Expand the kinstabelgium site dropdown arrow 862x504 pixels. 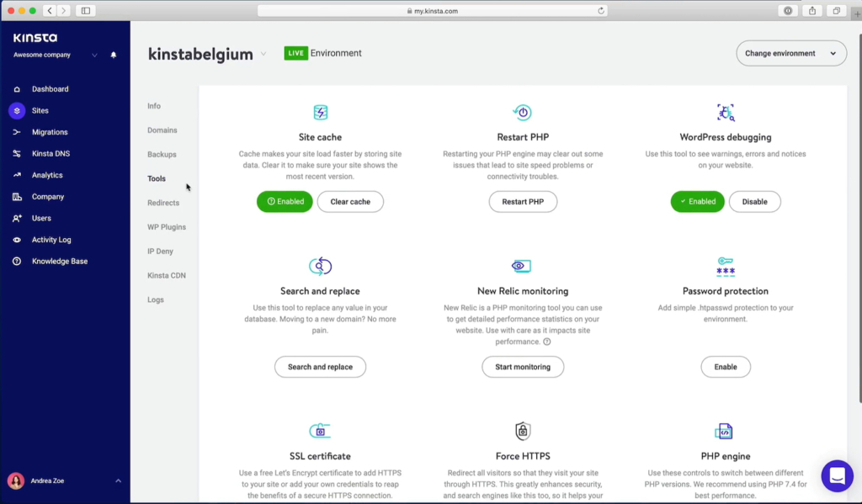263,54
